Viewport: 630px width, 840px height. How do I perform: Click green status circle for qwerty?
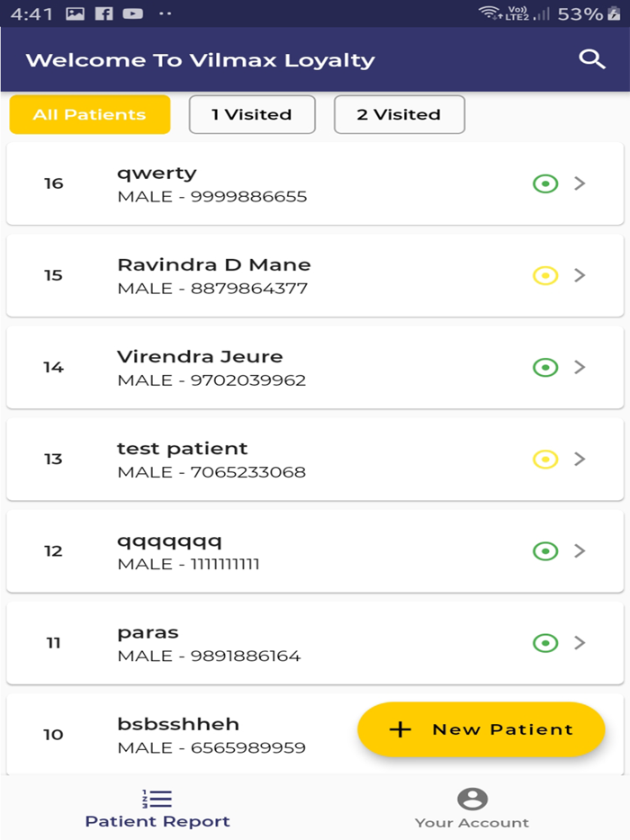pos(545,183)
